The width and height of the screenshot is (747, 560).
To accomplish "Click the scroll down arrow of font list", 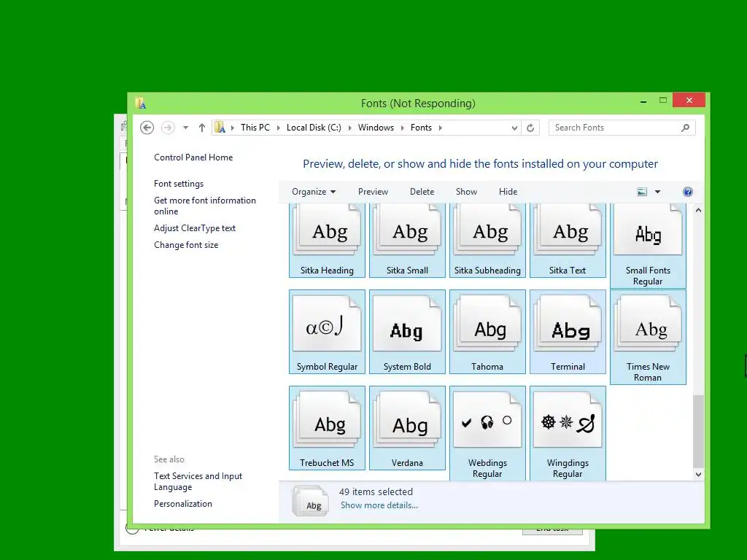I will 698,474.
